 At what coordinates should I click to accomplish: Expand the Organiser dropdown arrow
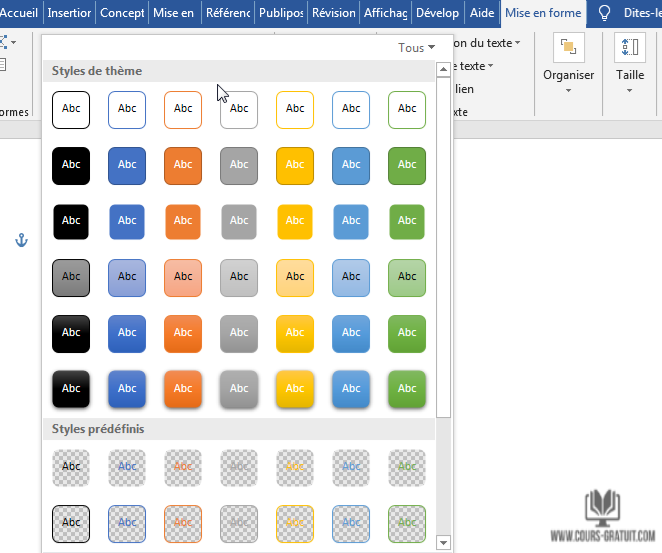click(568, 91)
